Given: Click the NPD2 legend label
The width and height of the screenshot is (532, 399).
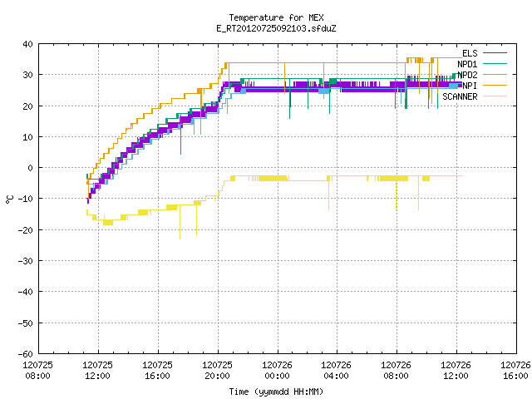Looking at the screenshot, I should click(x=467, y=75).
